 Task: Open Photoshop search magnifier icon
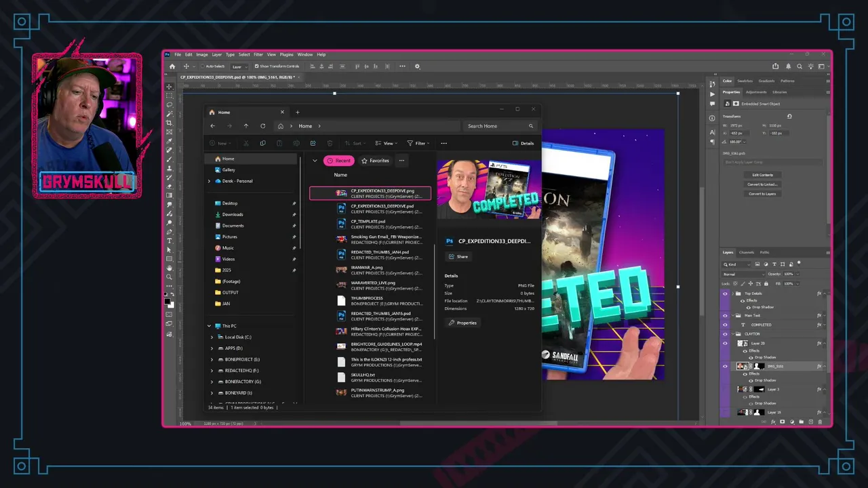[x=800, y=66]
